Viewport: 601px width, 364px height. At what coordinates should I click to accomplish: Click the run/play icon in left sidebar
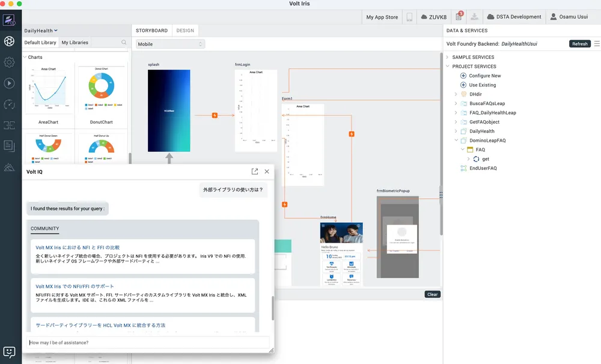coord(9,83)
